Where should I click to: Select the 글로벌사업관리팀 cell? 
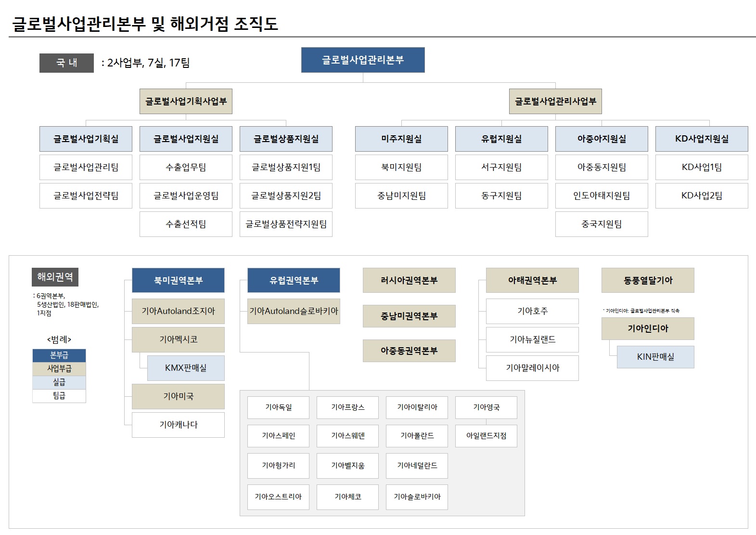(86, 167)
